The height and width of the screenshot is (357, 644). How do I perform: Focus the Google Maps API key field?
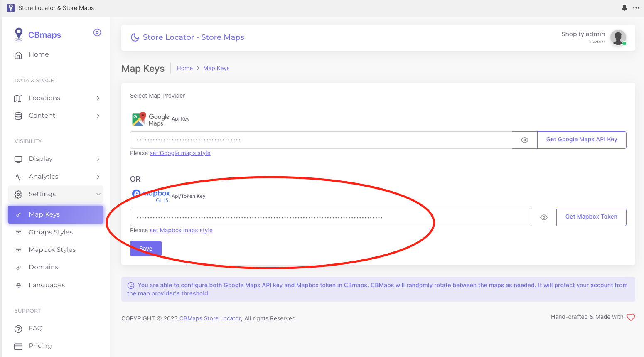(321, 140)
